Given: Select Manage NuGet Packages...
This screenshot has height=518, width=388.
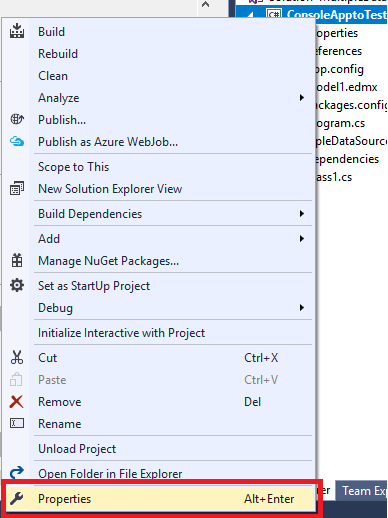Looking at the screenshot, I should tap(158, 261).
